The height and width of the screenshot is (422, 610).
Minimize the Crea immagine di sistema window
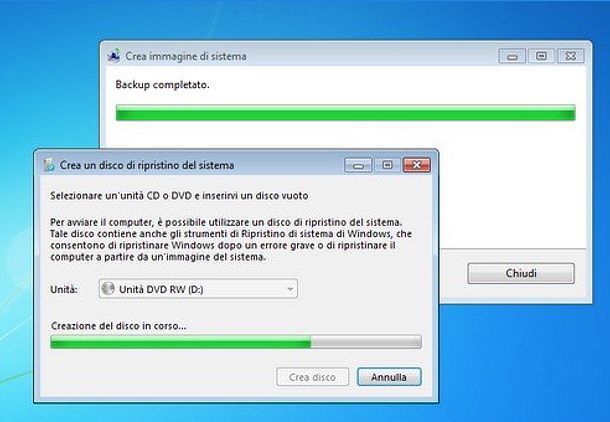(x=512, y=56)
